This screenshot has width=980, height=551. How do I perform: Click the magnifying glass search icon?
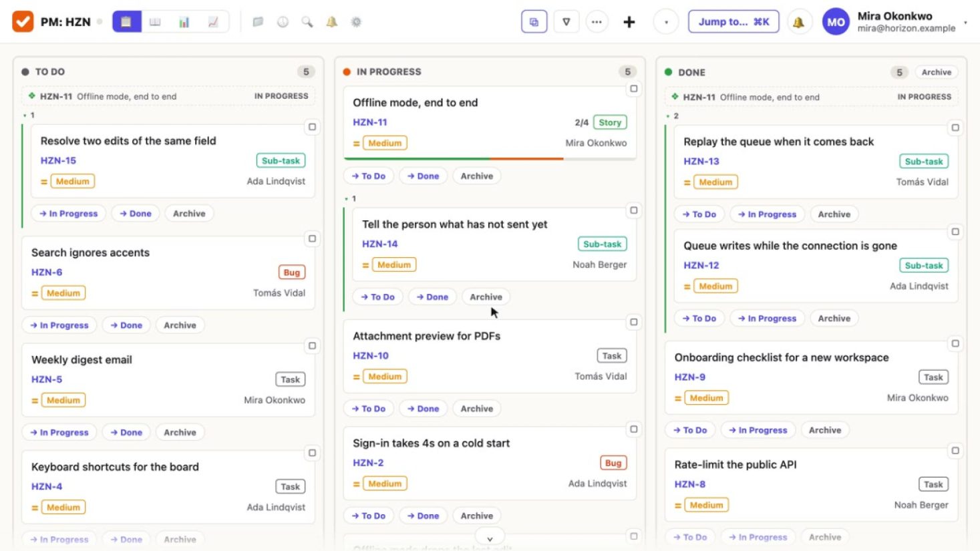307,22
